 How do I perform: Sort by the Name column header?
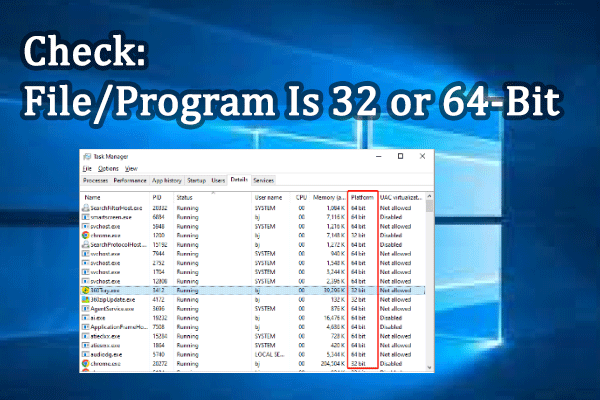click(92, 198)
